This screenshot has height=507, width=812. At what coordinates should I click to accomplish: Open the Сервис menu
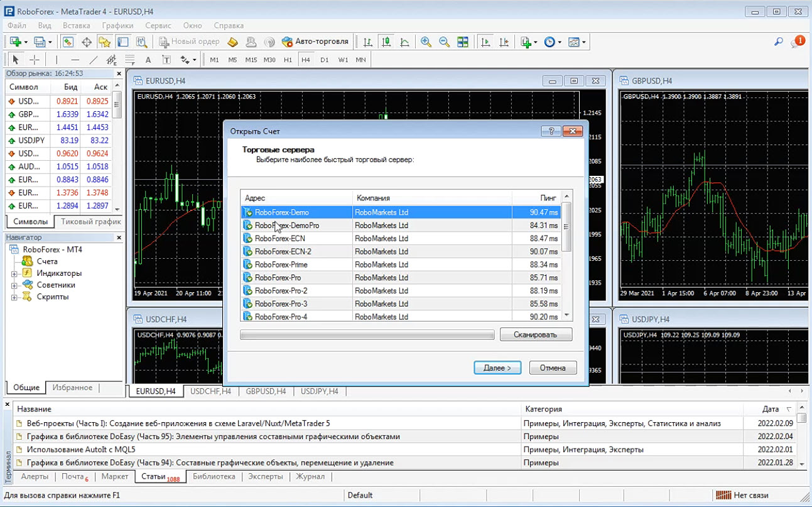pos(158,26)
